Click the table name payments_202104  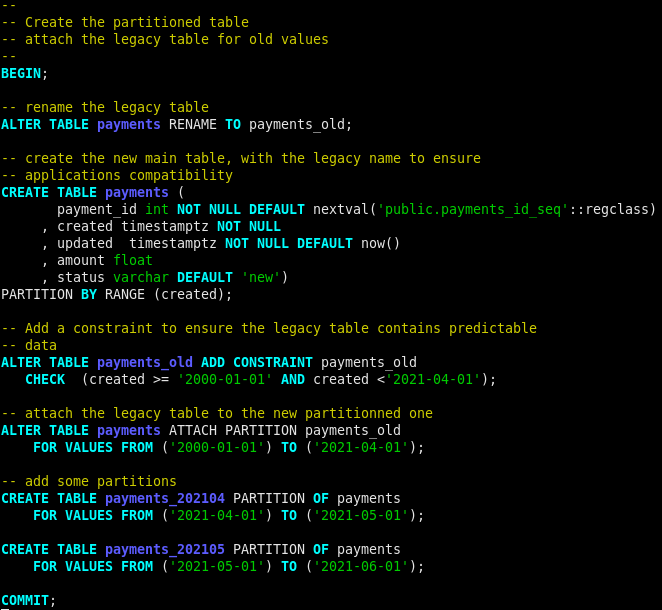click(165, 499)
